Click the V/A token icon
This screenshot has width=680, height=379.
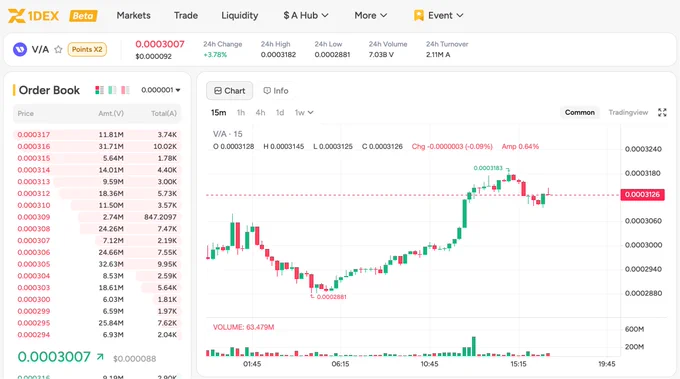tap(20, 49)
